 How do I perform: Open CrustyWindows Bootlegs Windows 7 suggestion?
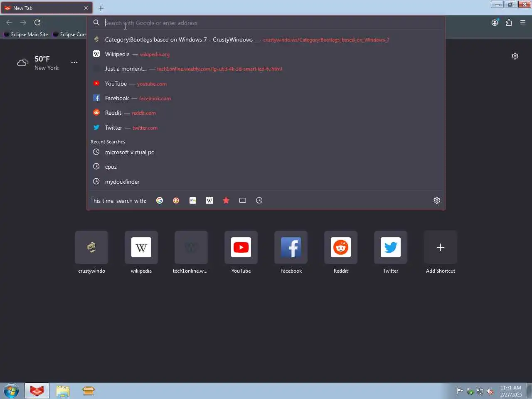click(x=266, y=39)
